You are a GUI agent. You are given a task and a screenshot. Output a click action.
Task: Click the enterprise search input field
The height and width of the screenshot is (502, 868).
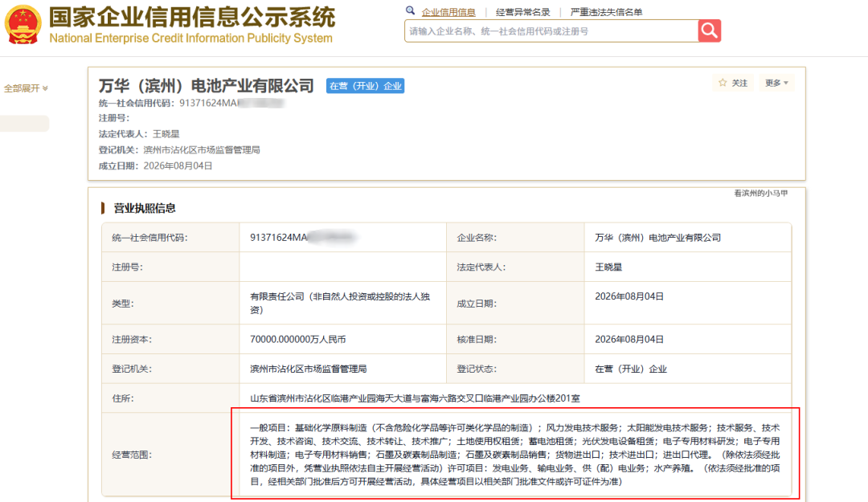coord(551,31)
